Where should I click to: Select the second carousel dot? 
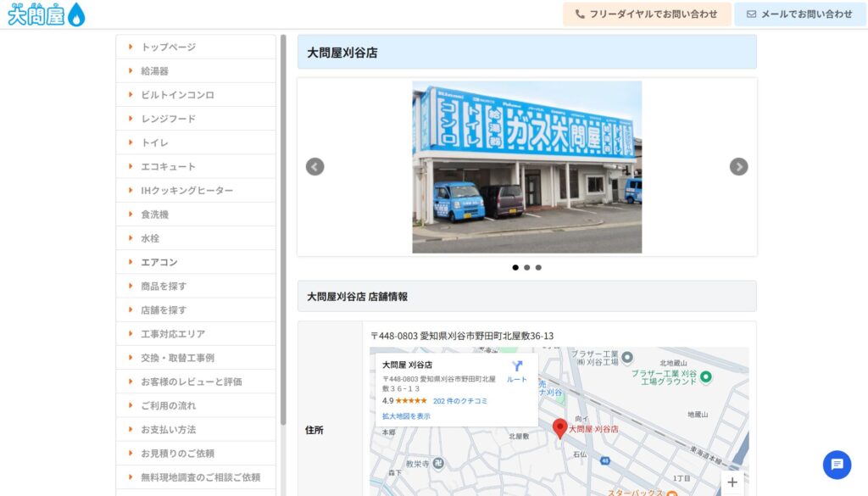click(x=527, y=267)
